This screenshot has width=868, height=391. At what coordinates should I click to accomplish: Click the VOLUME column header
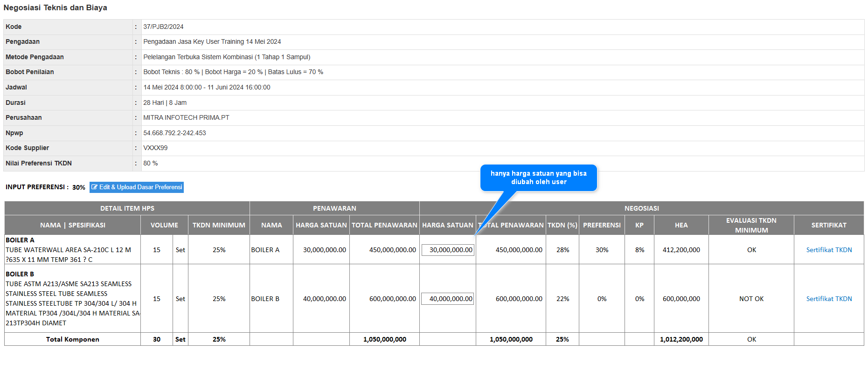164,225
